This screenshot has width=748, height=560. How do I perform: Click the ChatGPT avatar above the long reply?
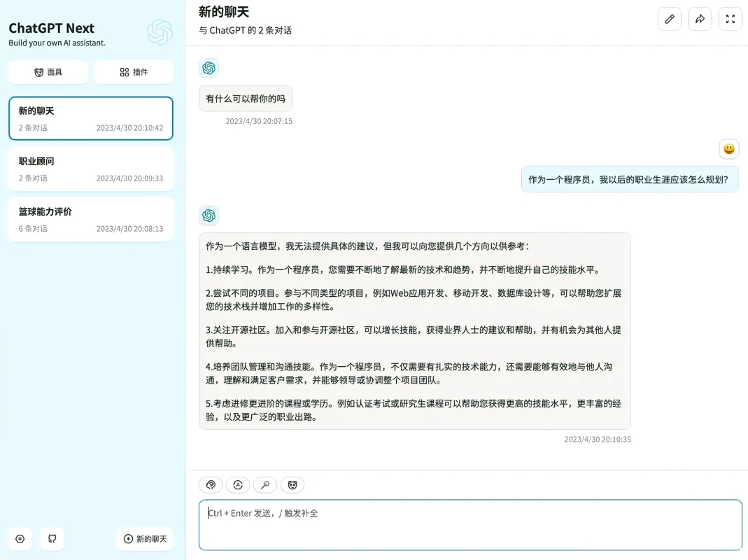pyautogui.click(x=209, y=216)
